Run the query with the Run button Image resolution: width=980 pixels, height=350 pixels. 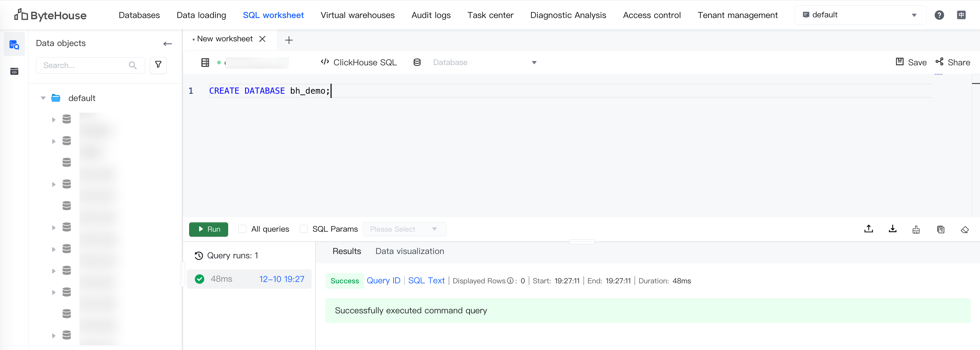click(x=208, y=229)
